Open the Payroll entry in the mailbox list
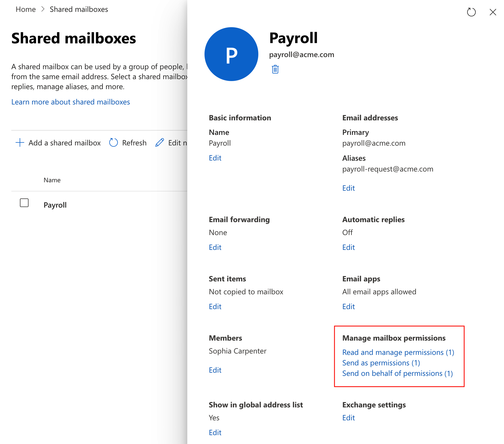This screenshot has width=504, height=444. click(x=55, y=205)
